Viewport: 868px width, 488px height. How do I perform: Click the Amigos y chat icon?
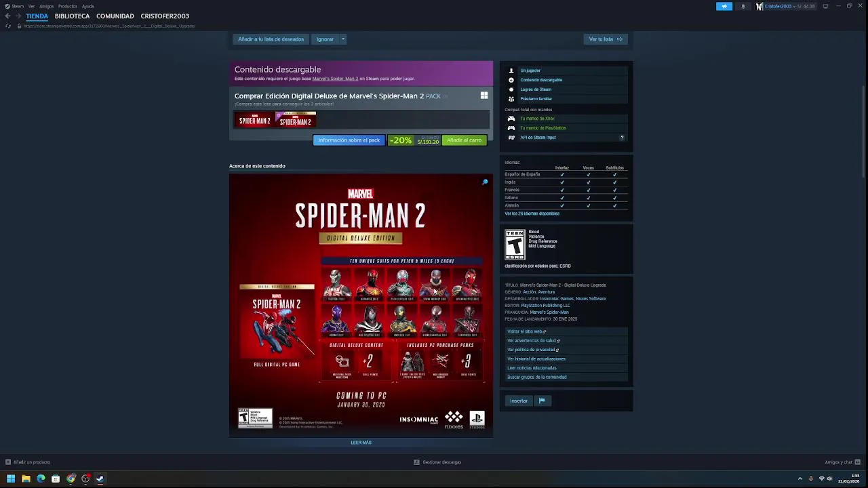click(856, 462)
